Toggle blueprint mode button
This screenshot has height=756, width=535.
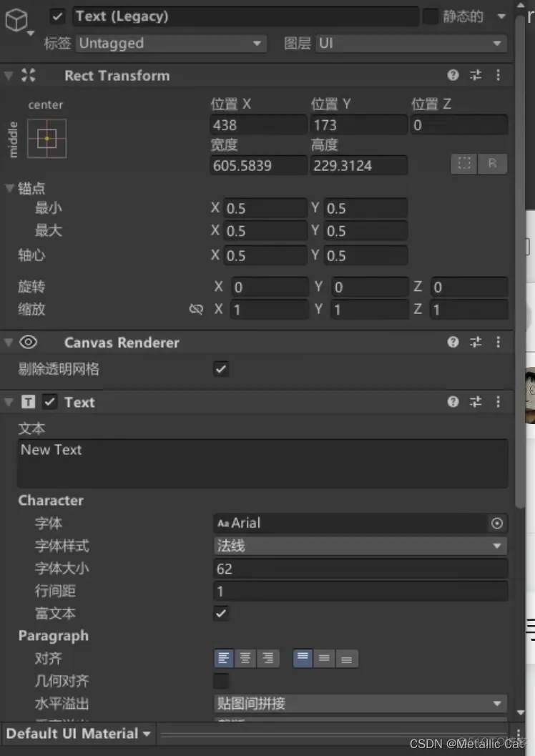click(x=464, y=164)
